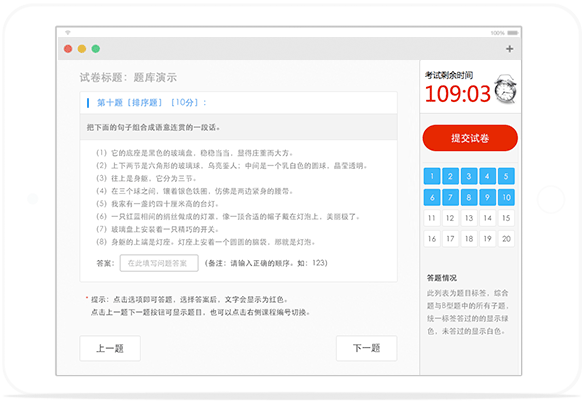Jump to question 14
Screen dimensions: 584x402
coord(488,218)
